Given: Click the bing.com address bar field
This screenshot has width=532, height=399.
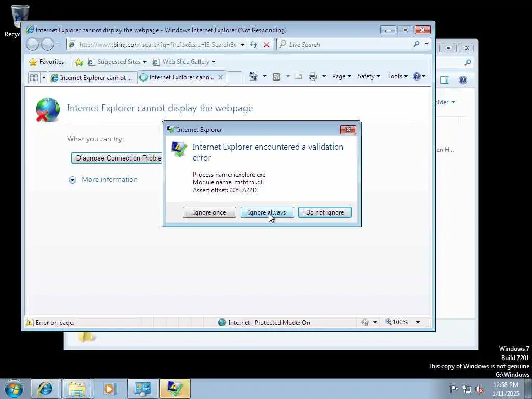Looking at the screenshot, I should pos(157,45).
